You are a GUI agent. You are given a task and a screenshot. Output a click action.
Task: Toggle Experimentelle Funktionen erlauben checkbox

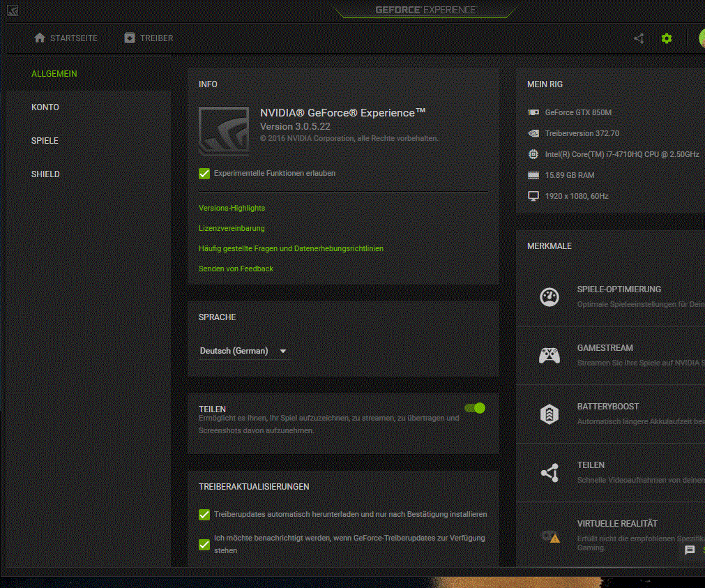click(x=204, y=174)
